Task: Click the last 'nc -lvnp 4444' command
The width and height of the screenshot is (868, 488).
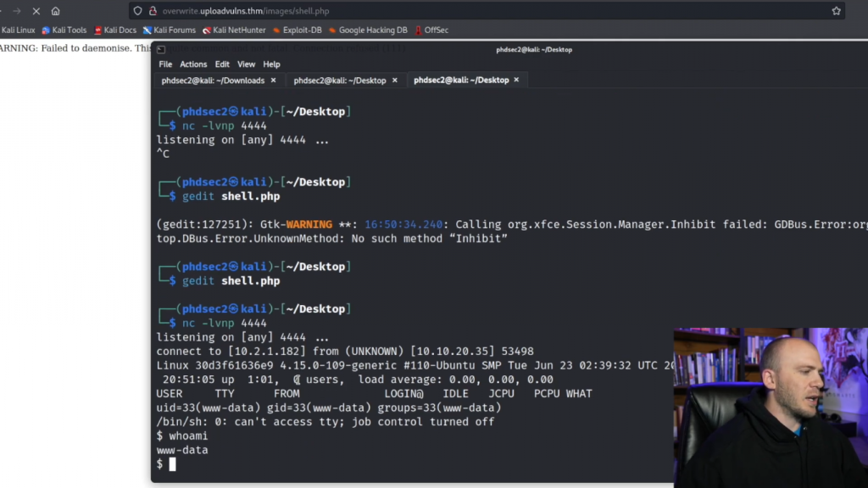Action: 225,323
